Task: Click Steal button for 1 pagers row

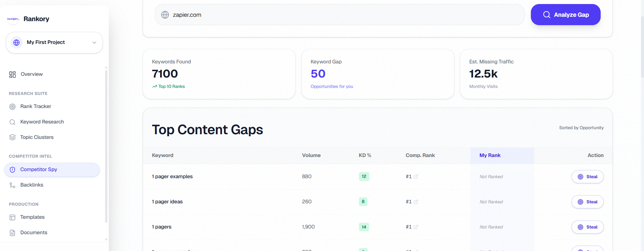Action: click(x=587, y=227)
